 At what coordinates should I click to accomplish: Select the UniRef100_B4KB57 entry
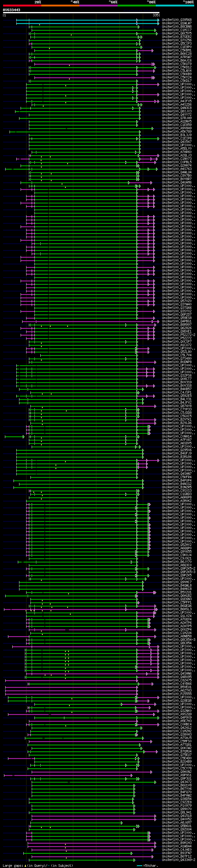[x=177, y=389]
